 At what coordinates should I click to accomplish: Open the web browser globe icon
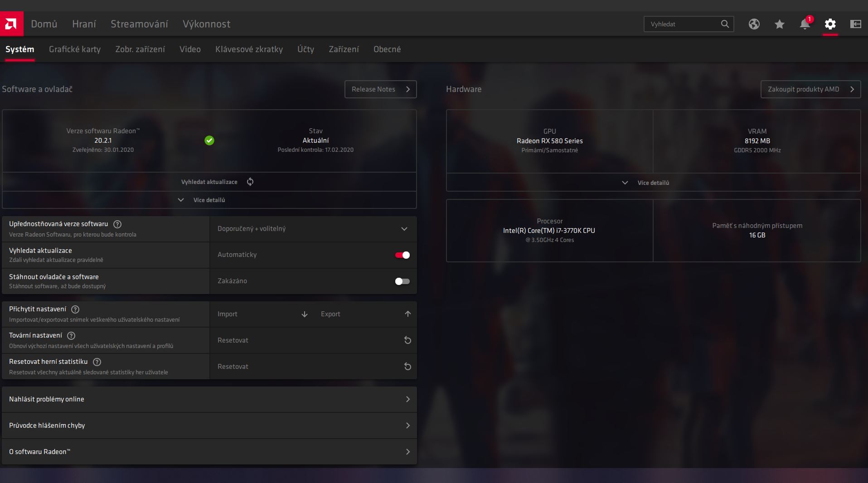[x=754, y=24]
